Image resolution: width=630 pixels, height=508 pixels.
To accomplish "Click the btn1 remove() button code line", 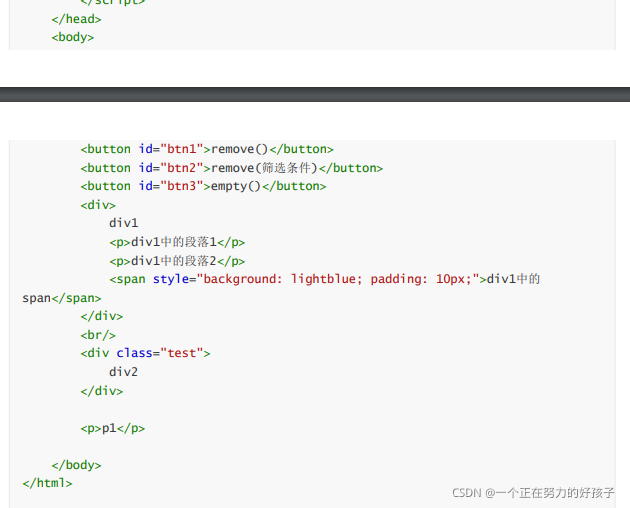I will [x=207, y=149].
